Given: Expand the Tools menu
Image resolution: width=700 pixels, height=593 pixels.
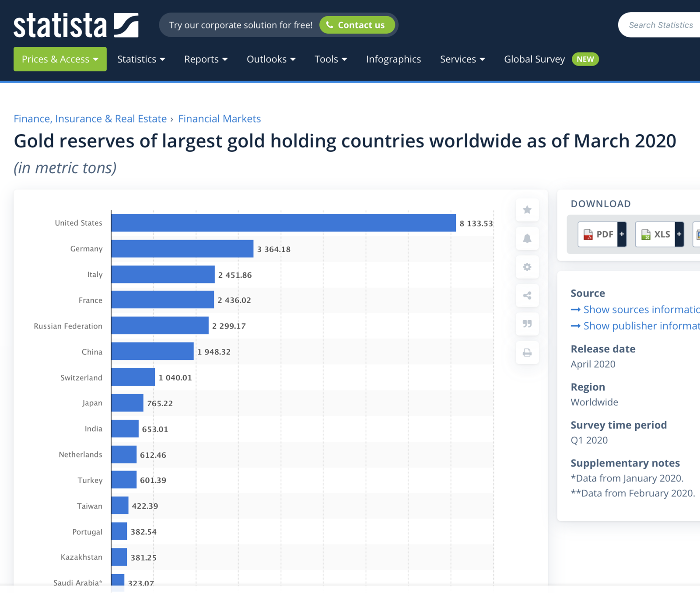Looking at the screenshot, I should pos(331,59).
